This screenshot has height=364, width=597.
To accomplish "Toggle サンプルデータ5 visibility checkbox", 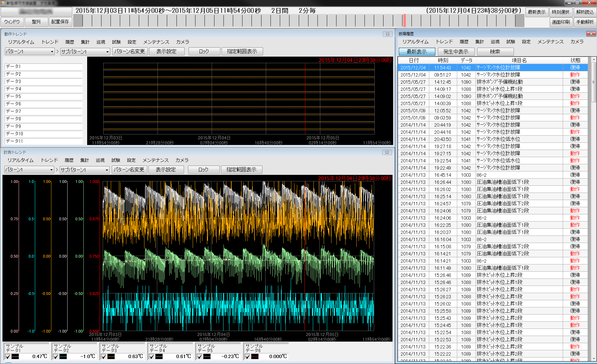I will (x=200, y=357).
